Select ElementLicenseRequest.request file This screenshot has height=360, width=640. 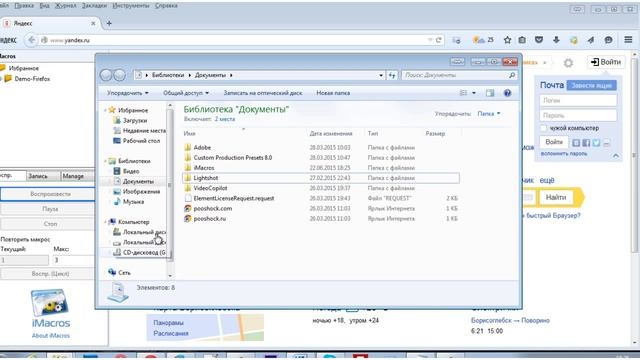[234, 198]
